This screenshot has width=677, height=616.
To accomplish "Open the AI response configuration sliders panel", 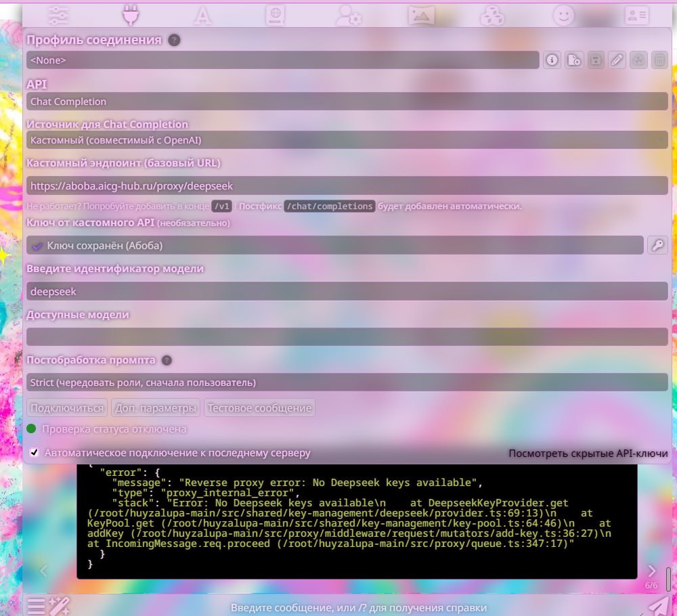I will (x=58, y=16).
